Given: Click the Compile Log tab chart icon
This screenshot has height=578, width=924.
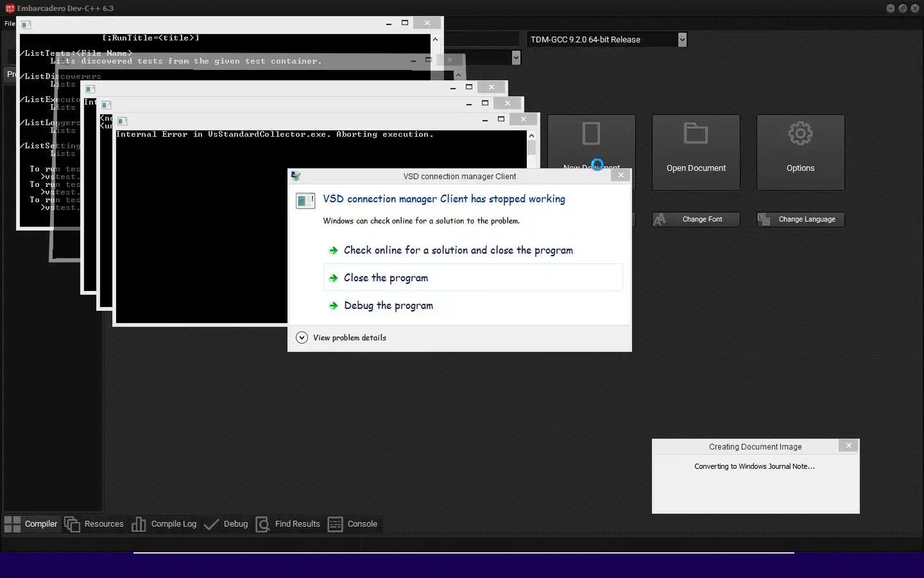Looking at the screenshot, I should tap(139, 524).
